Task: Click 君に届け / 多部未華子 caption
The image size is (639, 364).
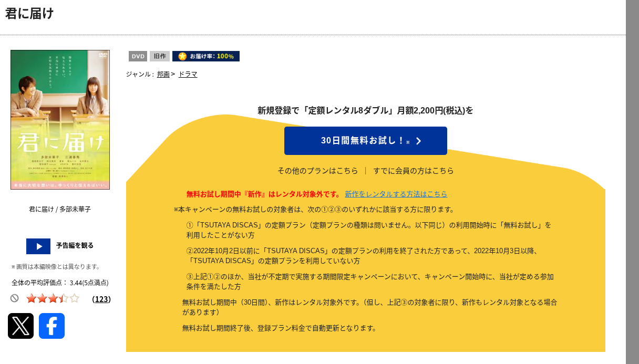Action: 60,209
